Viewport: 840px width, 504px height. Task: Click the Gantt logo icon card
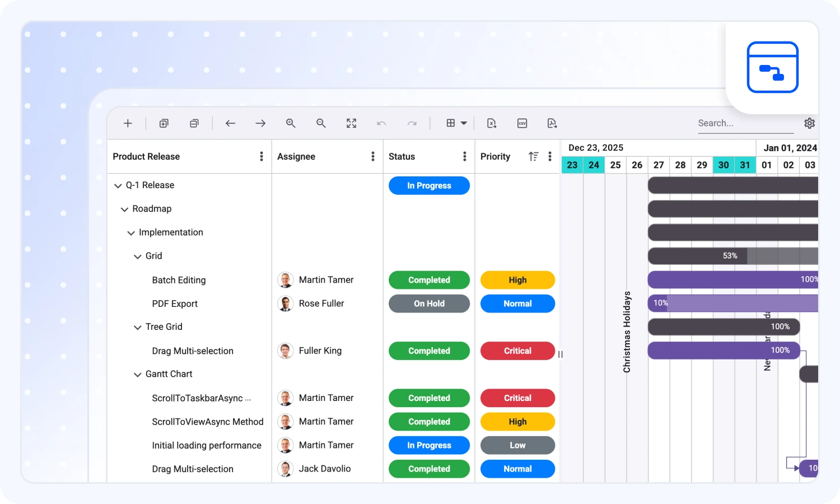pos(772,67)
